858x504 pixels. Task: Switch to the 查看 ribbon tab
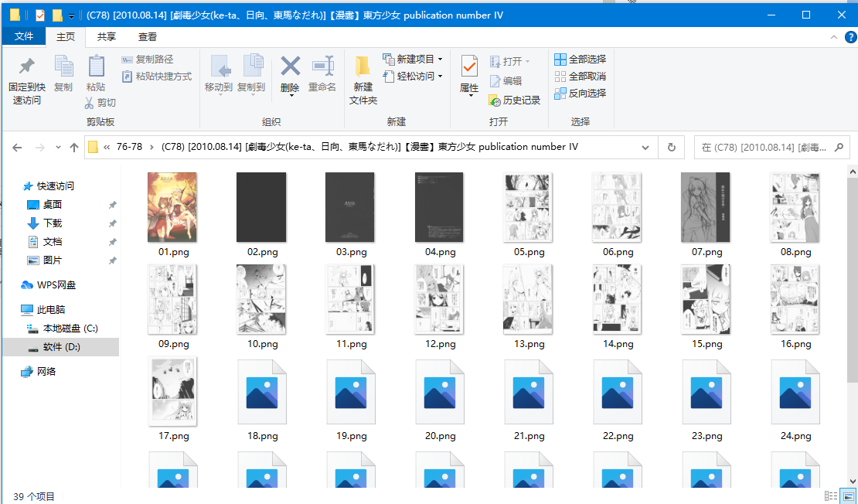(x=147, y=36)
